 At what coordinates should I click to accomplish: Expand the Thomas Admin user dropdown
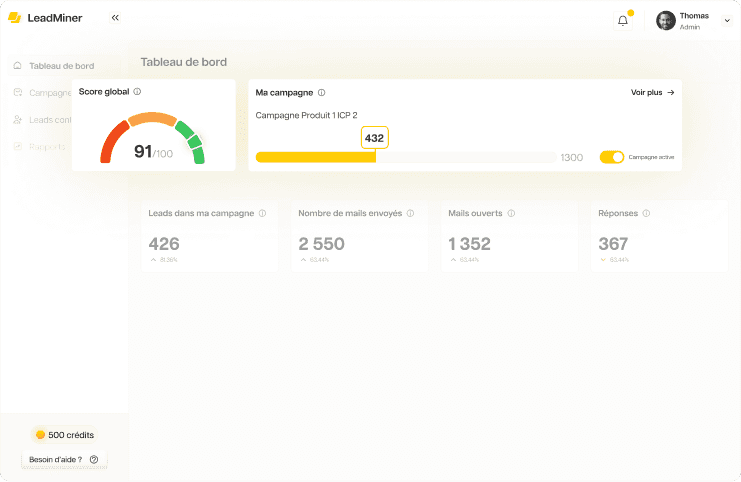point(727,21)
